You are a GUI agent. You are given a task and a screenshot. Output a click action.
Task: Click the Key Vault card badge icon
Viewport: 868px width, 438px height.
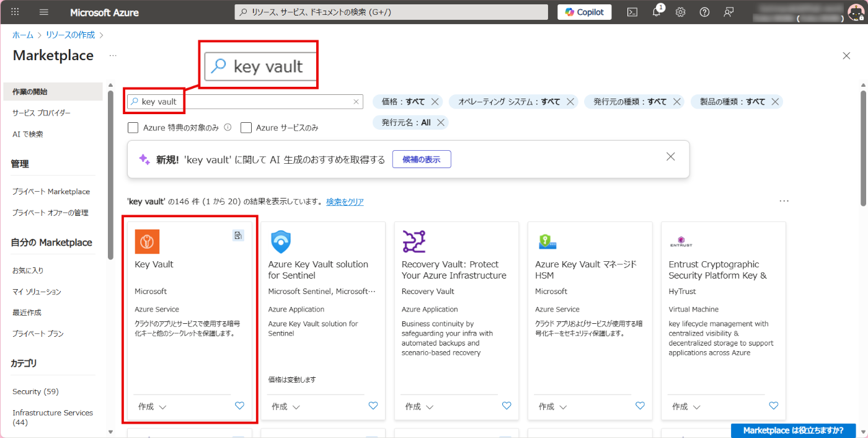(238, 235)
